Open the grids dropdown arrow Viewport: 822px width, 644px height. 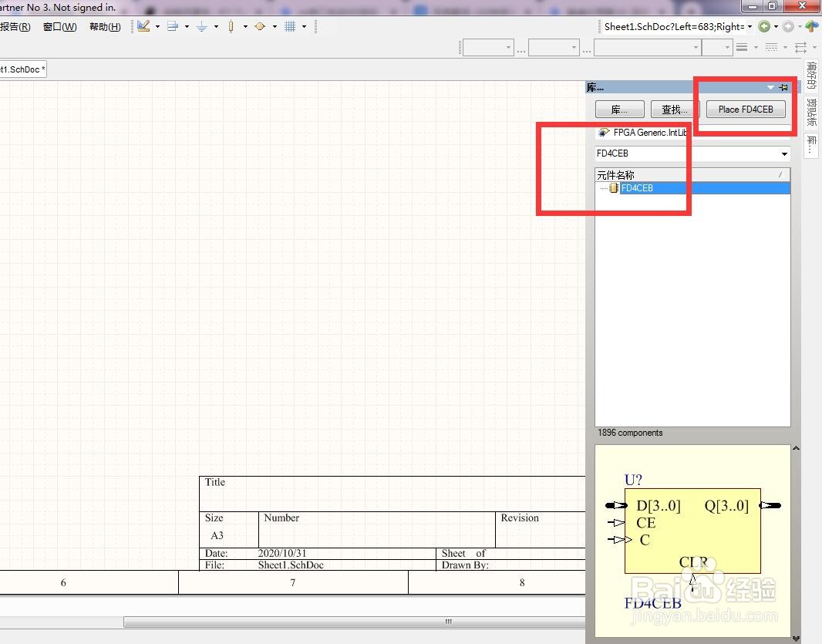(304, 26)
